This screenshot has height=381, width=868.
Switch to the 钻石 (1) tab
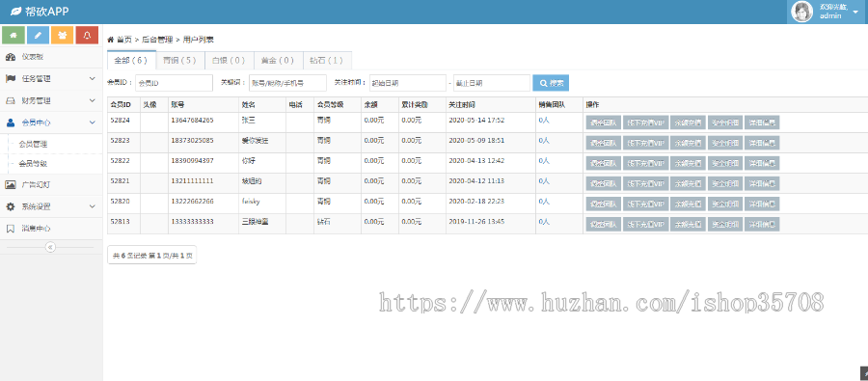(327, 60)
